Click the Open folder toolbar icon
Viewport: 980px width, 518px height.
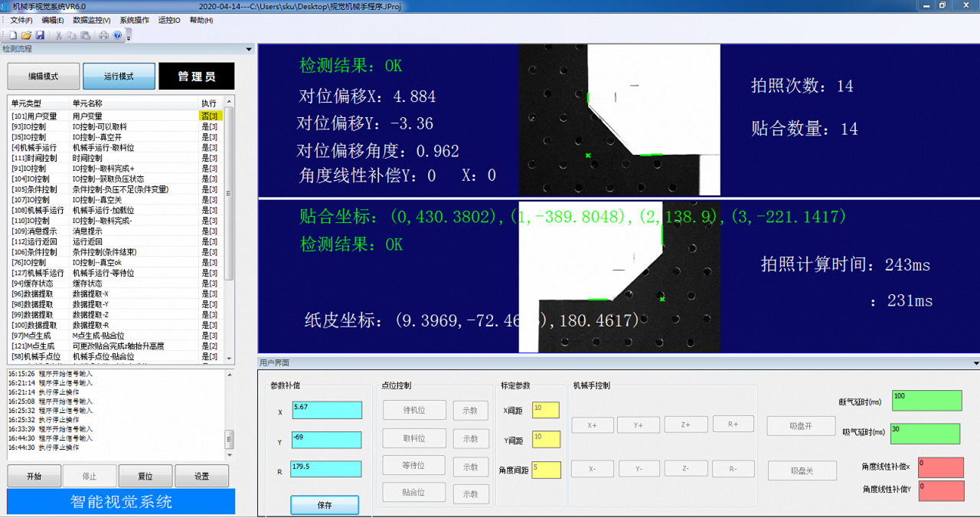coord(26,35)
